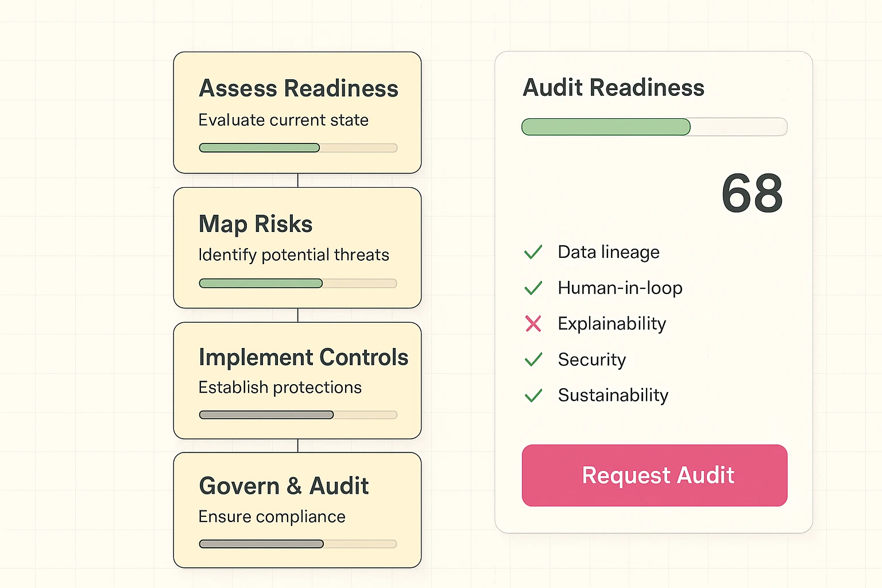Click the green checkmark beside Data lineage
This screenshot has height=588, width=882.
tap(533, 252)
